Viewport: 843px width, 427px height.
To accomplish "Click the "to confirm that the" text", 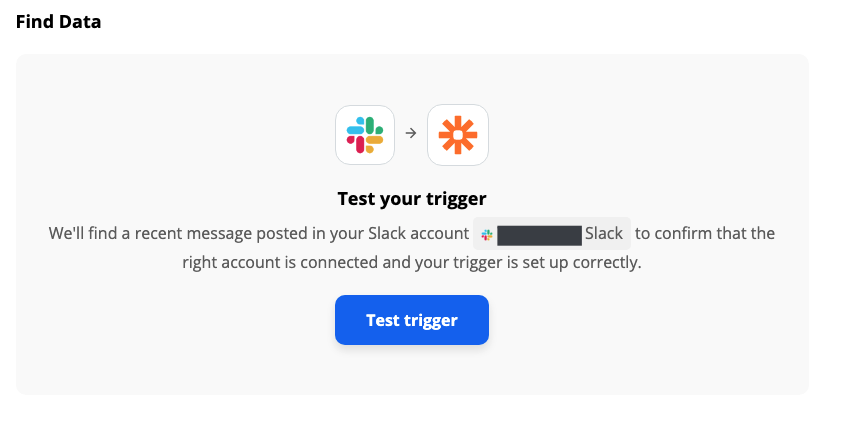I will click(705, 233).
